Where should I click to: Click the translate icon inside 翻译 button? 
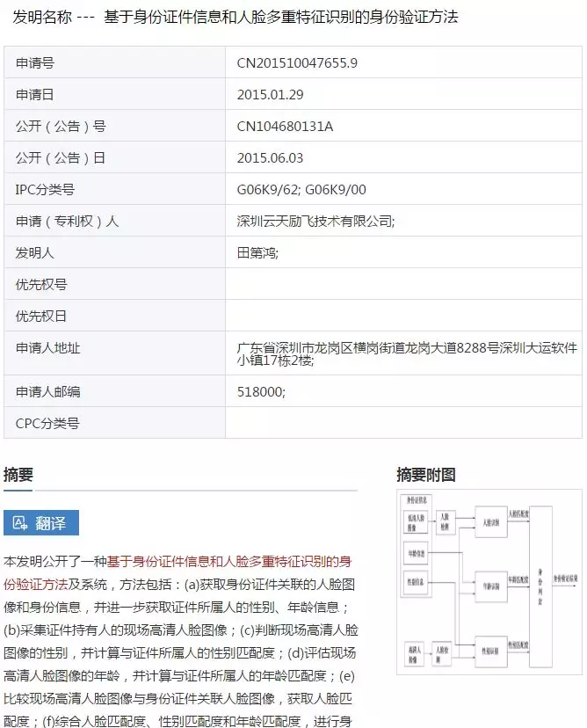coord(20,523)
